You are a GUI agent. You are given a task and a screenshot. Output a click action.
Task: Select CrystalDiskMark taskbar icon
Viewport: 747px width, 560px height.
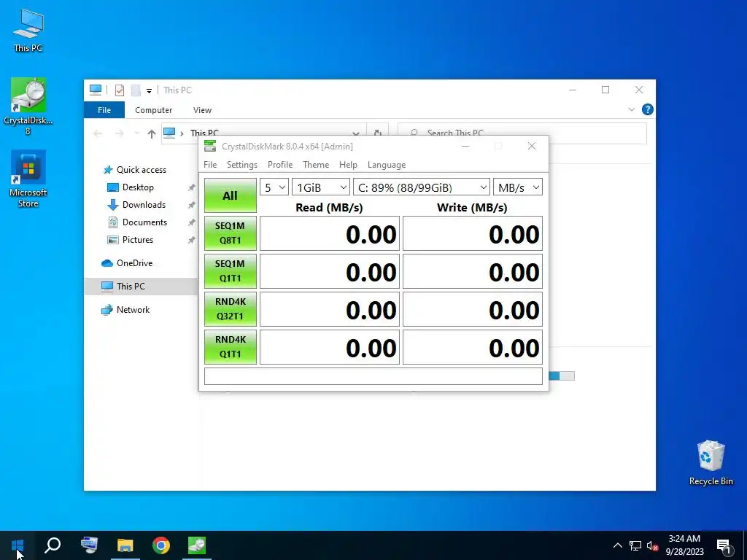[x=197, y=545]
